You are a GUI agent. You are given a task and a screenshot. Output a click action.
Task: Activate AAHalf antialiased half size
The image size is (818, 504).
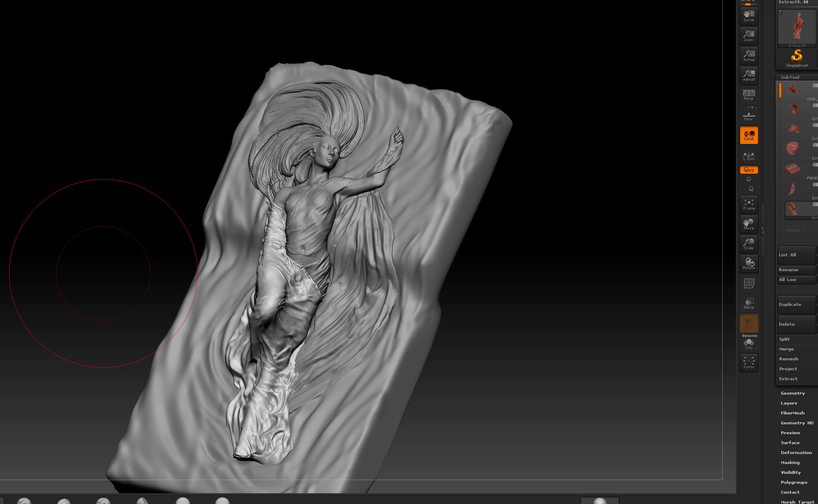click(749, 75)
